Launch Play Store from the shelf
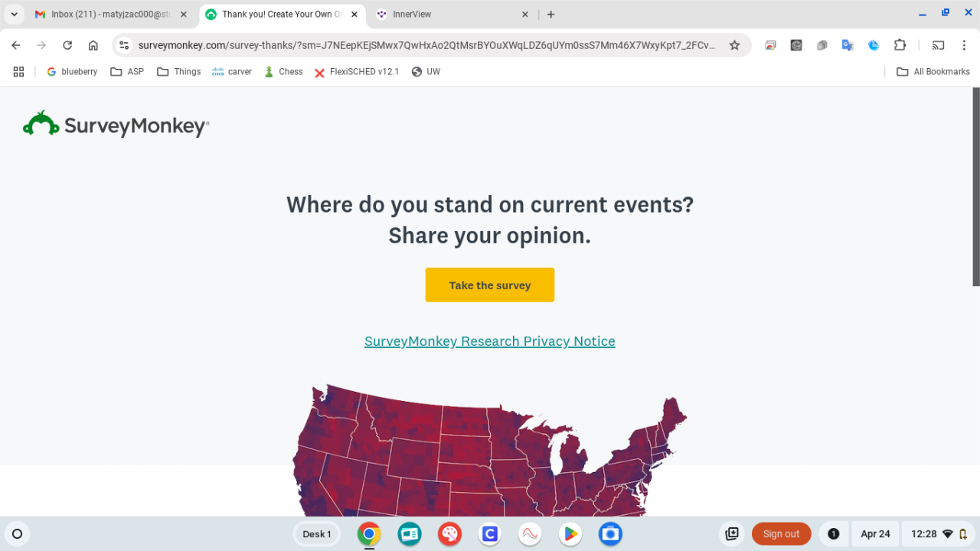 [570, 534]
